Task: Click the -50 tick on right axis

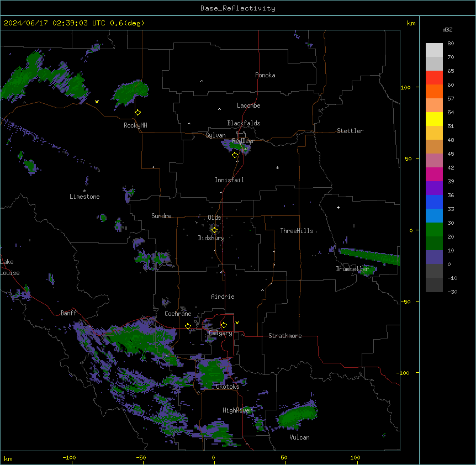Action: click(405, 302)
